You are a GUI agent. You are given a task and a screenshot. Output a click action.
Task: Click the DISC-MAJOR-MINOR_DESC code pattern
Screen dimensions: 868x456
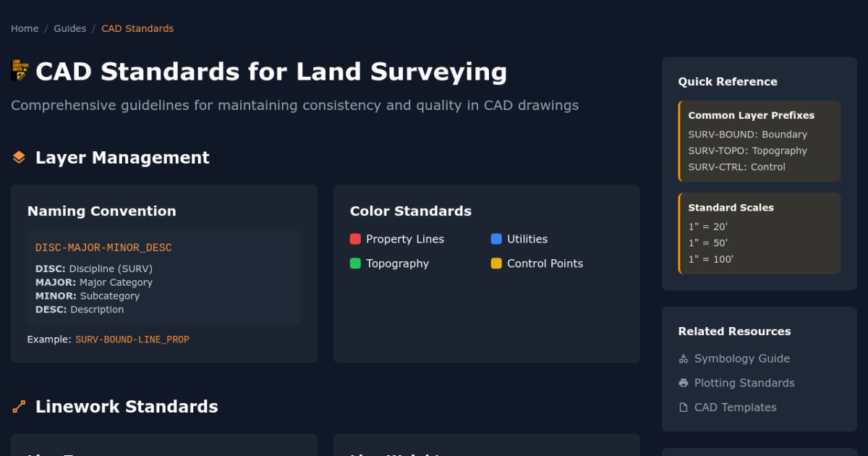[103, 248]
